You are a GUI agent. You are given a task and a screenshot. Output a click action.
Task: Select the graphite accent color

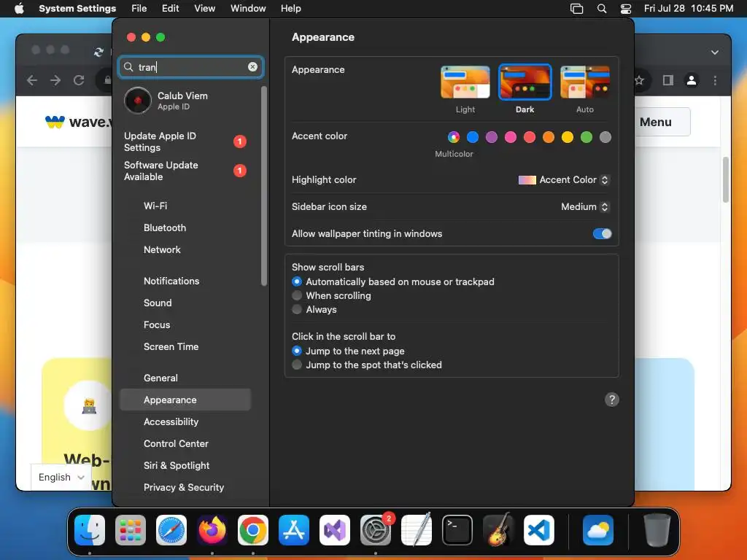605,137
